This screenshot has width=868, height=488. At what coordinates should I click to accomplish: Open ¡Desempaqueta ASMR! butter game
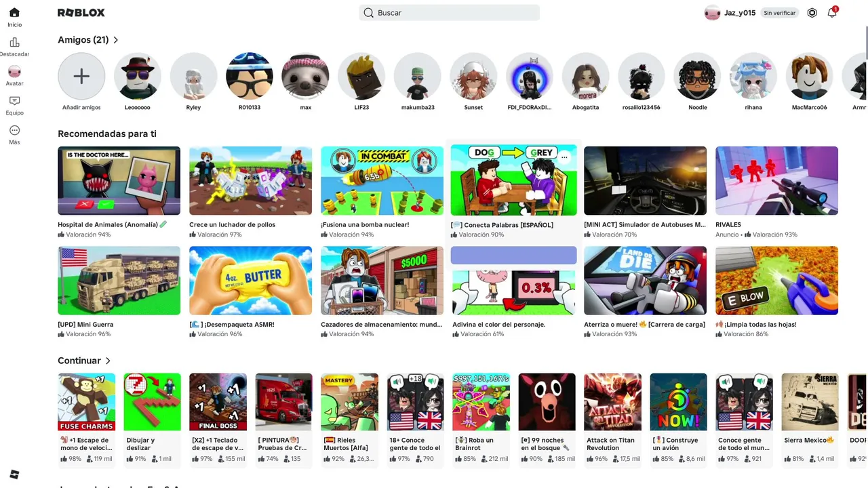[250, 281]
